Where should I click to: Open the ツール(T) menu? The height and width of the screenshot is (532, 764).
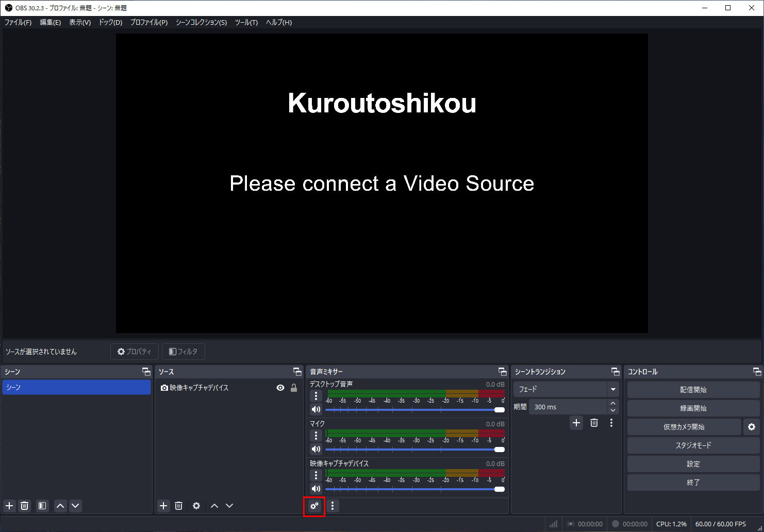point(246,22)
